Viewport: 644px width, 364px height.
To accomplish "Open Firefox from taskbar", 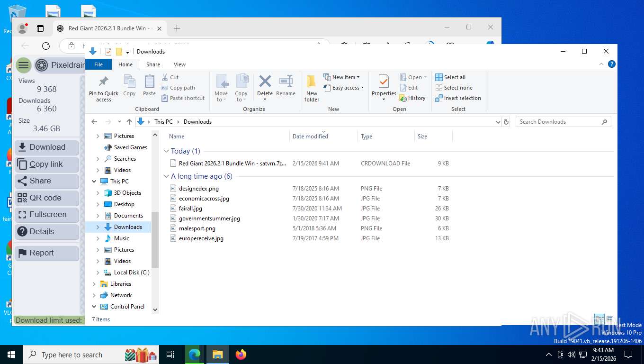I will pos(241,355).
